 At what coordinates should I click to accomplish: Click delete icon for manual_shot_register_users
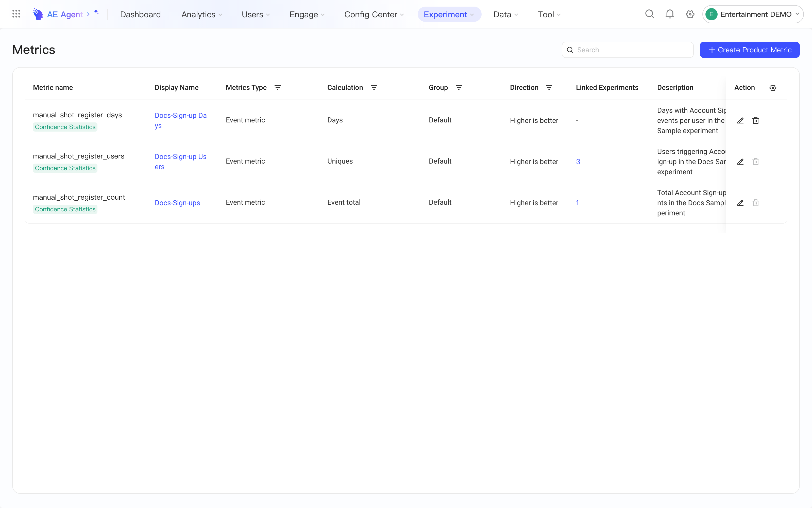click(x=756, y=162)
